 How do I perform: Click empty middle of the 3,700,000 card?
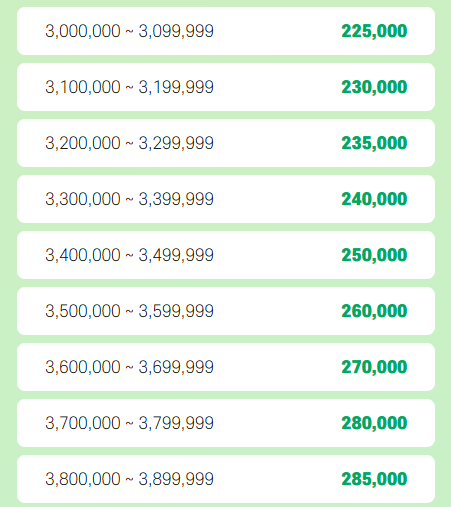click(277, 423)
